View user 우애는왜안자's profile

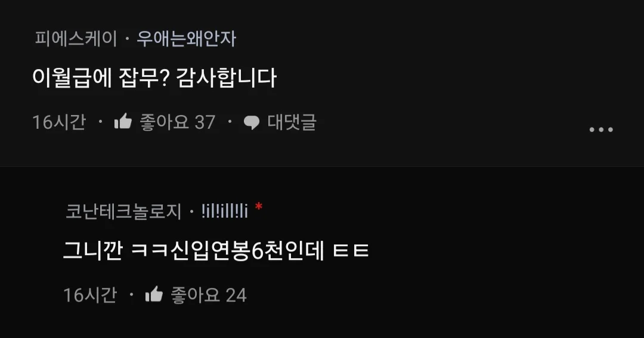tap(186, 39)
